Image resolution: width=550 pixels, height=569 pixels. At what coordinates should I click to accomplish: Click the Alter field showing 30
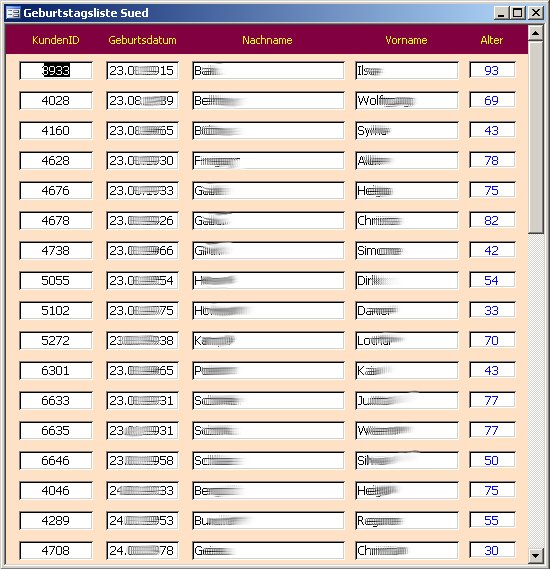(x=492, y=550)
